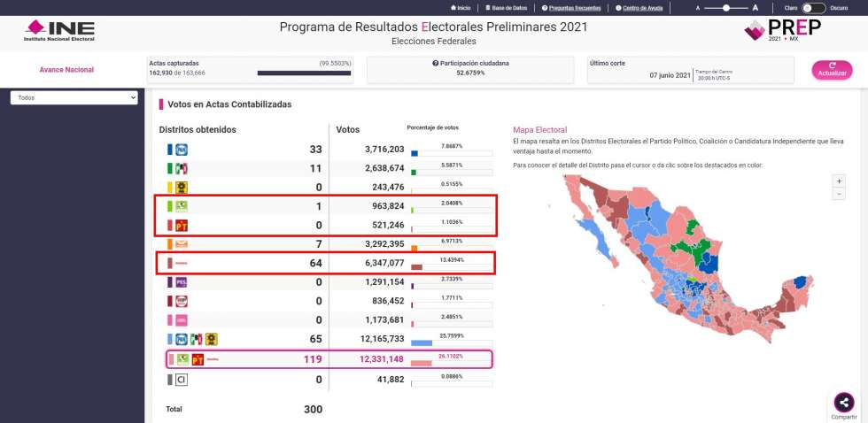The width and height of the screenshot is (868, 423).
Task: Open Base de Datos in the top bar
Action: pos(507,8)
